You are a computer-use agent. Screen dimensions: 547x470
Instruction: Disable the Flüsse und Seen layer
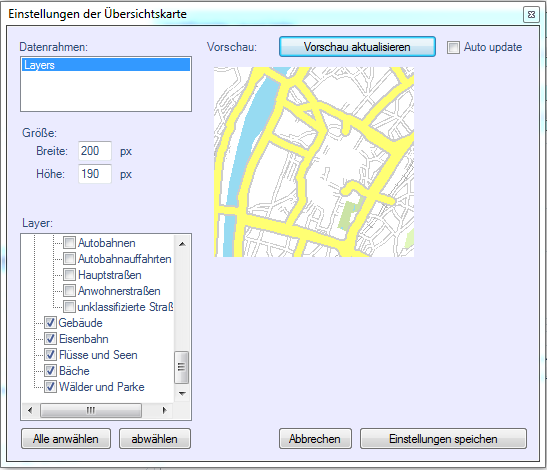[50, 355]
